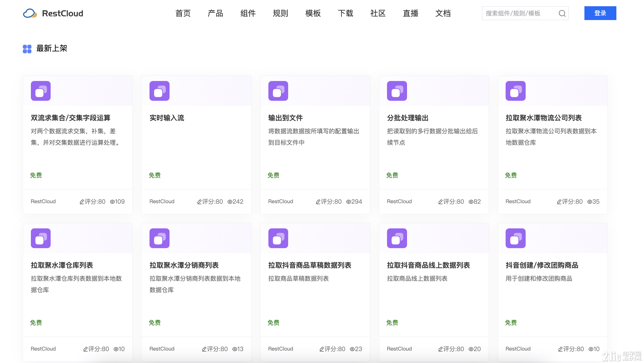Open the 首页 navigation item
The height and width of the screenshot is (363, 644).
[x=183, y=13]
